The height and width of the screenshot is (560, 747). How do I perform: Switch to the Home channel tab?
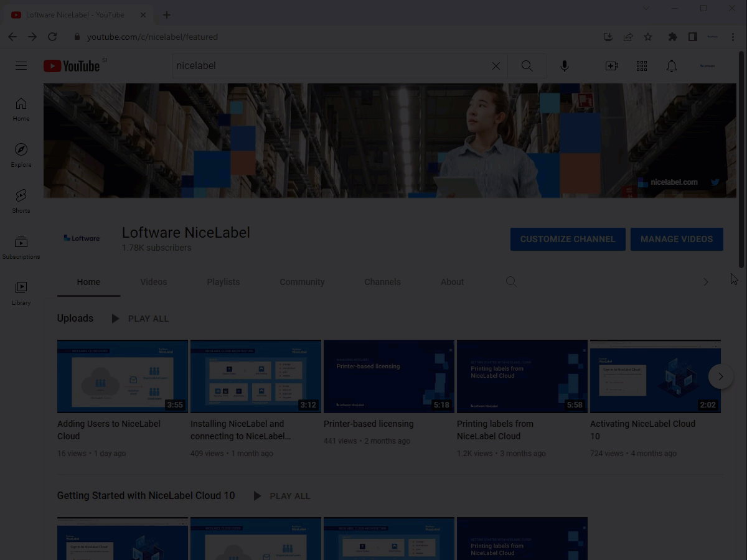pos(88,282)
